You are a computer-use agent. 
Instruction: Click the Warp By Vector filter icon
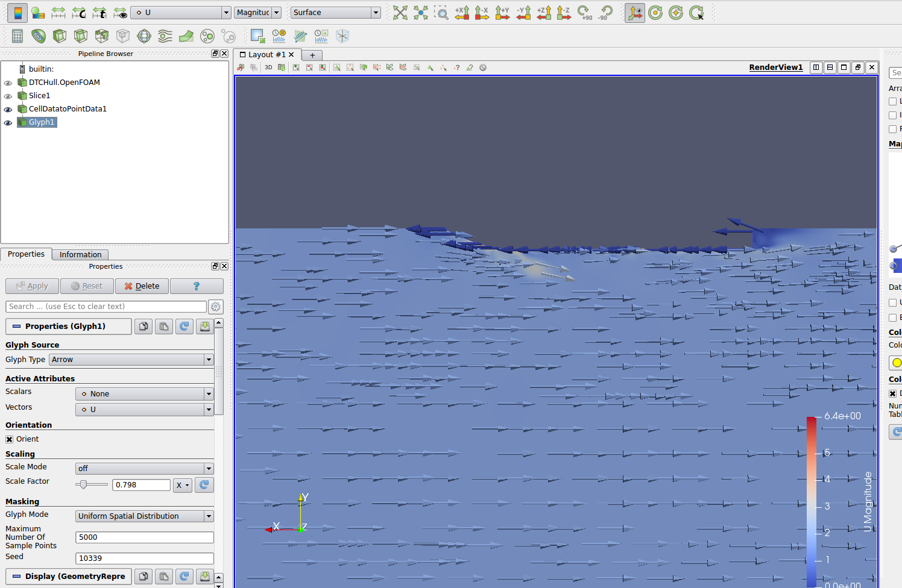(186, 36)
